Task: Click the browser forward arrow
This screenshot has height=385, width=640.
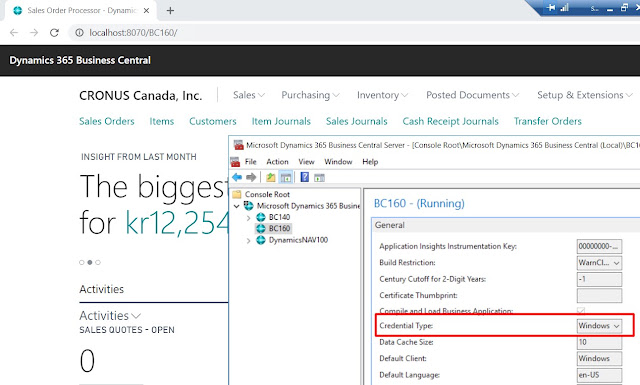Action: point(34,33)
